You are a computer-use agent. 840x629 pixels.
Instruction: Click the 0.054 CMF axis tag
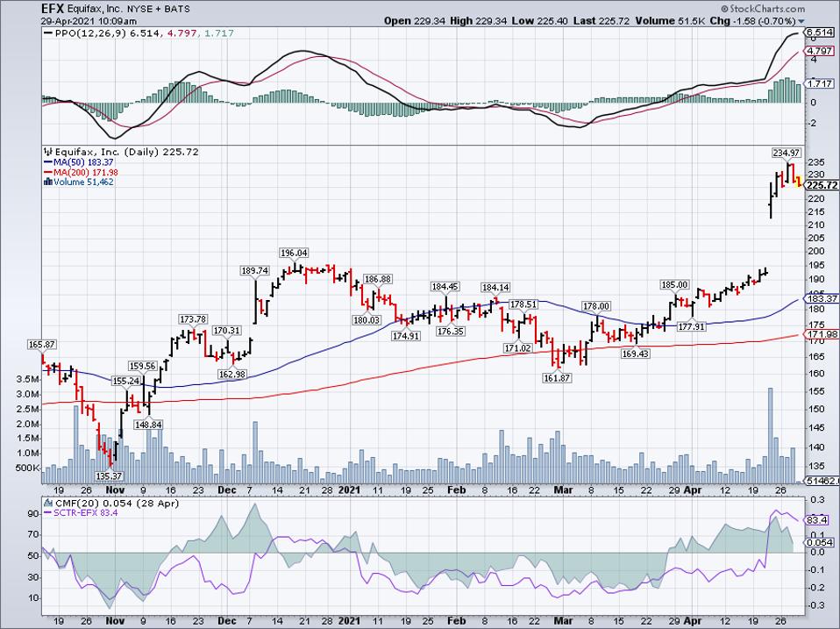click(x=820, y=543)
